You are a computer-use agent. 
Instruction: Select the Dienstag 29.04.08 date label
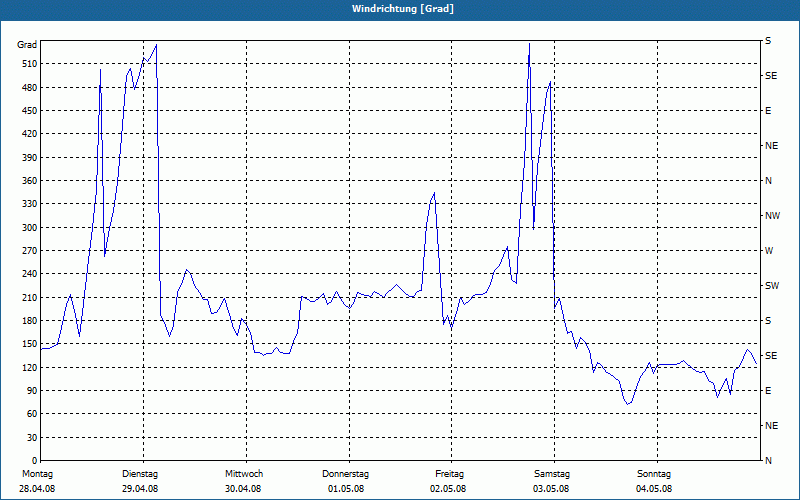(x=140, y=481)
